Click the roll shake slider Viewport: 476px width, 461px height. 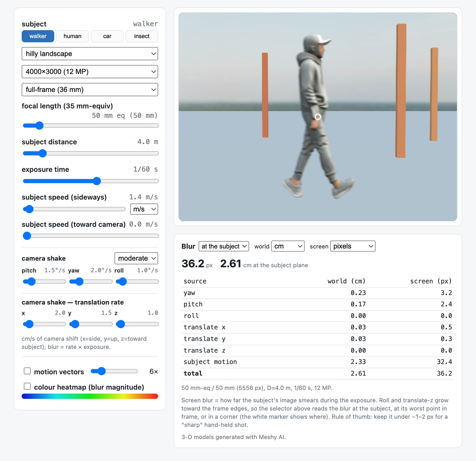tap(137, 281)
